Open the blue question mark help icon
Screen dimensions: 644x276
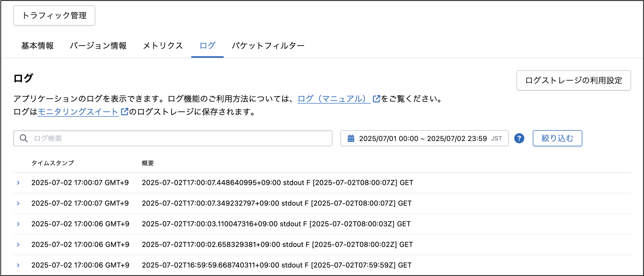point(519,138)
